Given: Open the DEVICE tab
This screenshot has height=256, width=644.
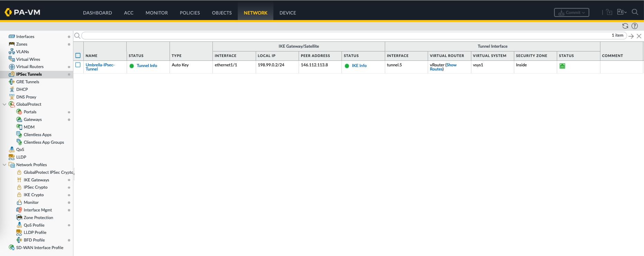Looking at the screenshot, I should coord(288,13).
